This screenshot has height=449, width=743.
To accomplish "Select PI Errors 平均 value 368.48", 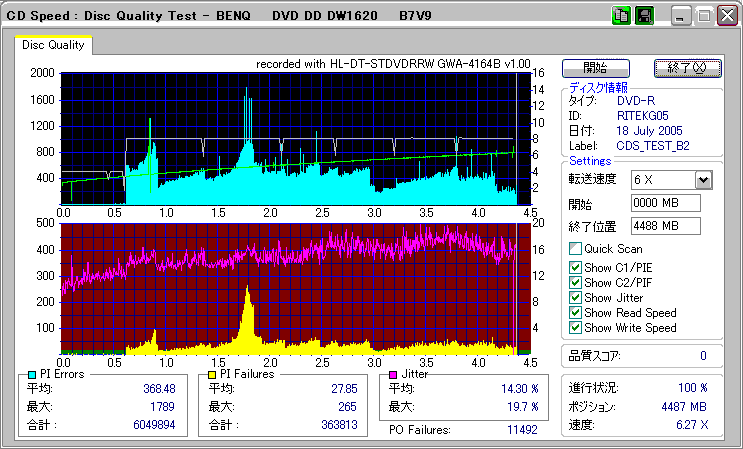I will [x=159, y=389].
